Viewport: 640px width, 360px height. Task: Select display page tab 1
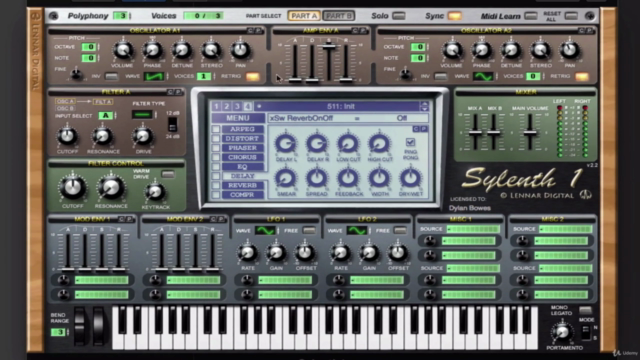(216, 107)
